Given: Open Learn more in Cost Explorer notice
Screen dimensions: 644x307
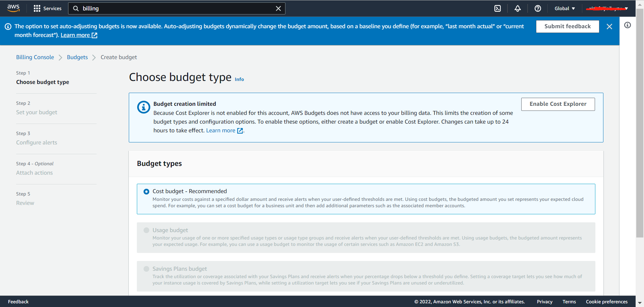Looking at the screenshot, I should [x=224, y=130].
